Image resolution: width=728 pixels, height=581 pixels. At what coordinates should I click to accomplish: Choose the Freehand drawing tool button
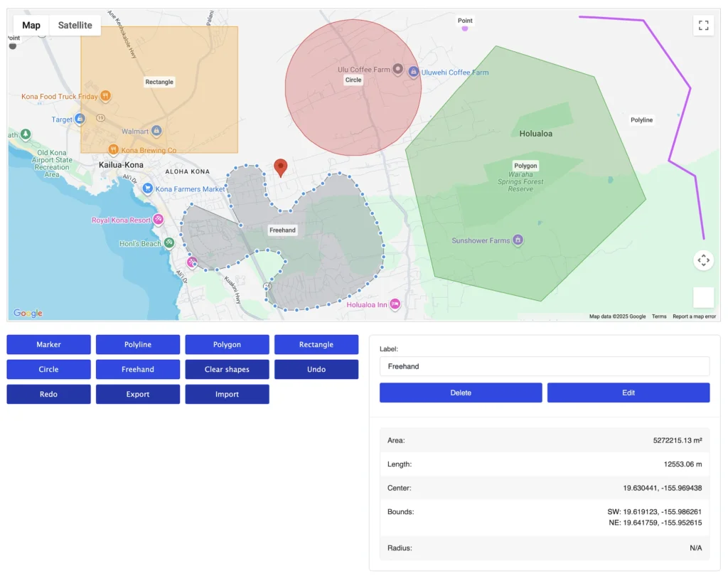[138, 370]
